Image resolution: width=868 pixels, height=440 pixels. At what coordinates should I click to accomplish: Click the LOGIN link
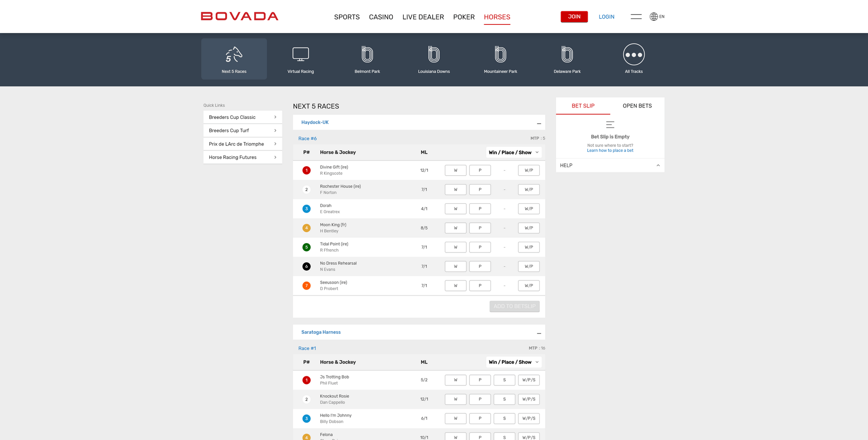pos(607,17)
